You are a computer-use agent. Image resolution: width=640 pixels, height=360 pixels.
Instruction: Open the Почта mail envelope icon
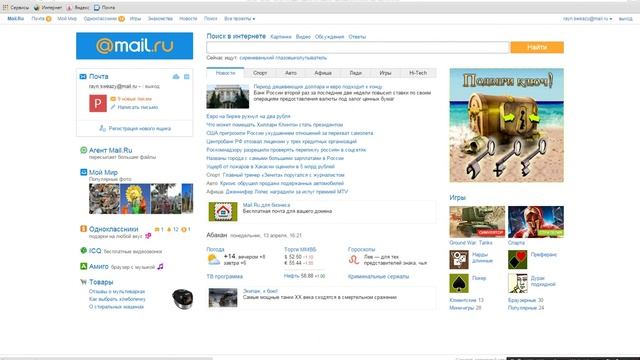[x=83, y=76]
